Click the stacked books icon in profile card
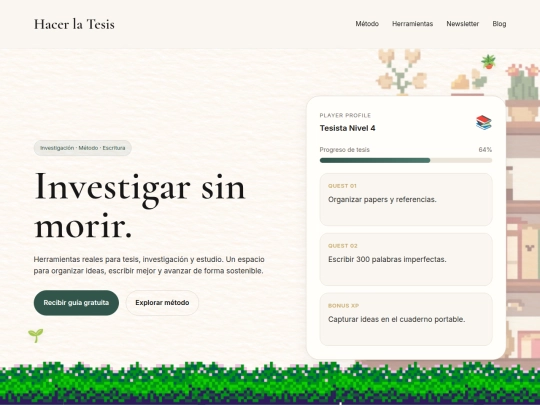 point(484,122)
